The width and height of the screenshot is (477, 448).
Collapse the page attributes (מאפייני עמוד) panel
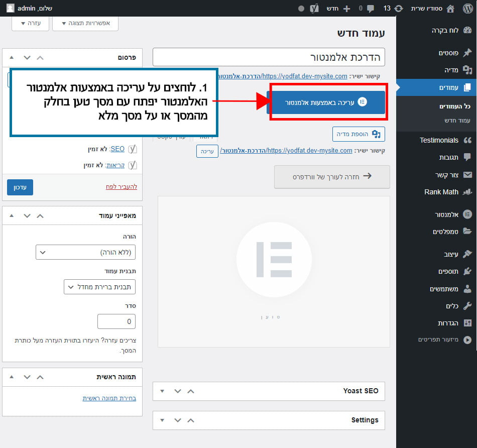(x=12, y=215)
